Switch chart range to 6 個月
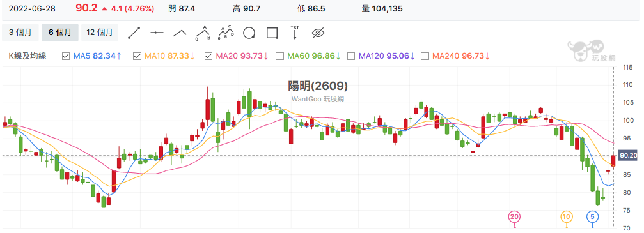Image resolution: width=644 pixels, height=233 pixels. tap(60, 33)
